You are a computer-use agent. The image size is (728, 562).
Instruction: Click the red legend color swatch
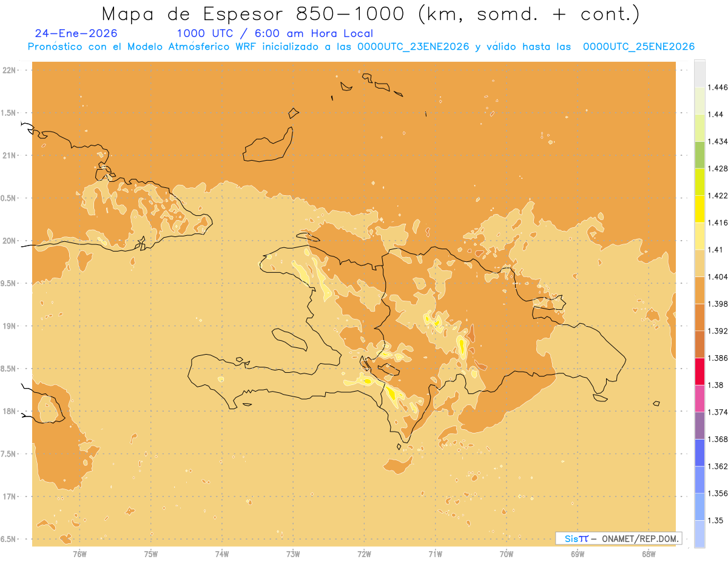pos(699,372)
